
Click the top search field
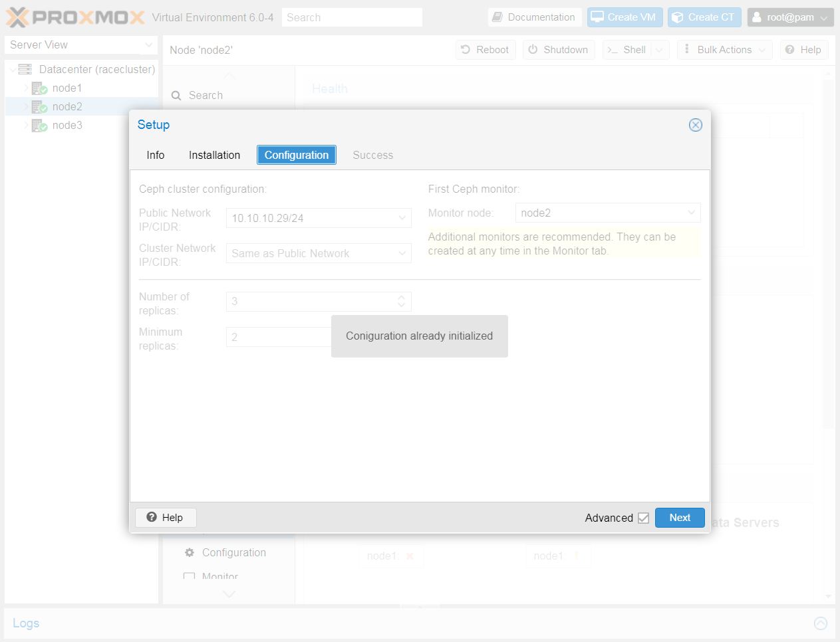pyautogui.click(x=352, y=17)
